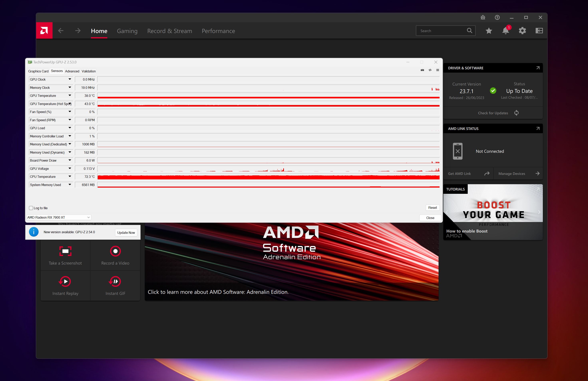Viewport: 588px width, 381px height.
Task: Click the Close button in GPU-Z
Action: (x=430, y=218)
